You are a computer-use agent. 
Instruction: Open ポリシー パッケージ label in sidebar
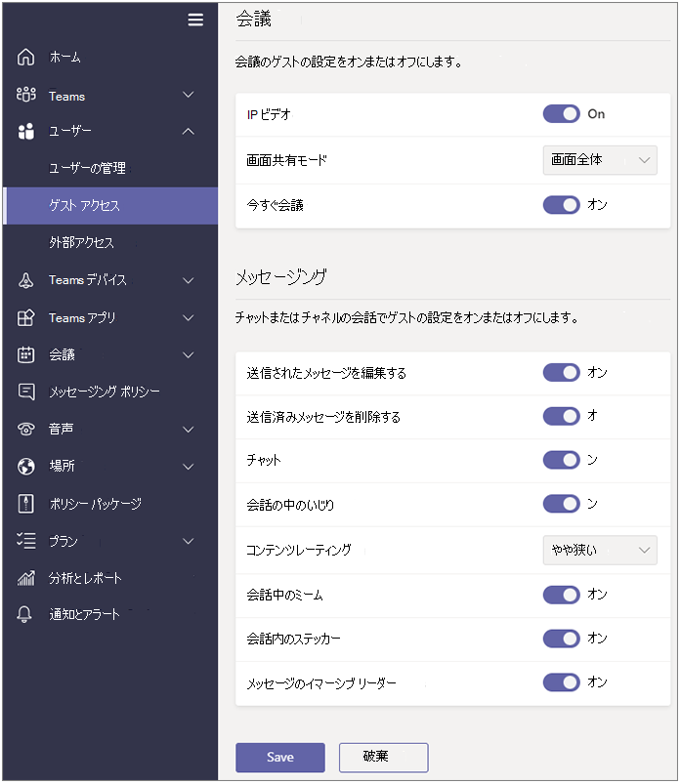tap(95, 504)
